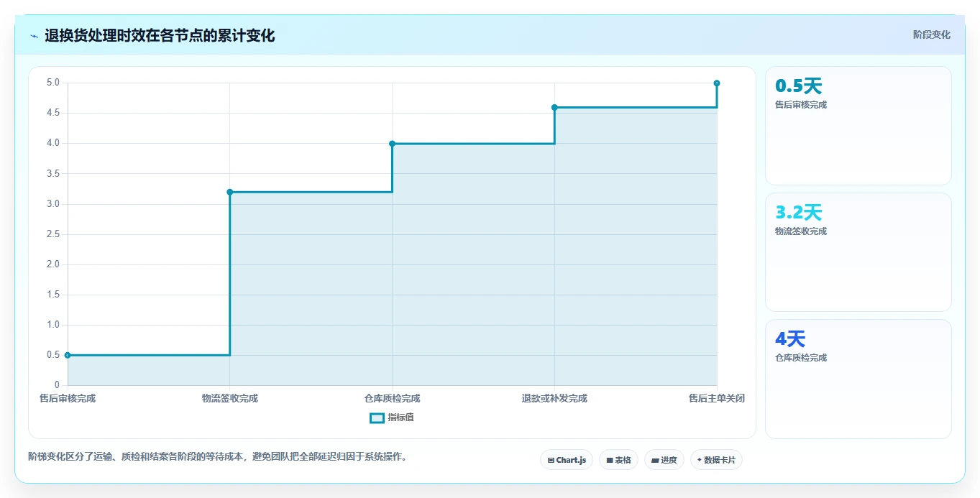980x498 pixels.
Task: Click the chart title 退换货处理时效在各节点的累计变化
Action: pyautogui.click(x=160, y=36)
